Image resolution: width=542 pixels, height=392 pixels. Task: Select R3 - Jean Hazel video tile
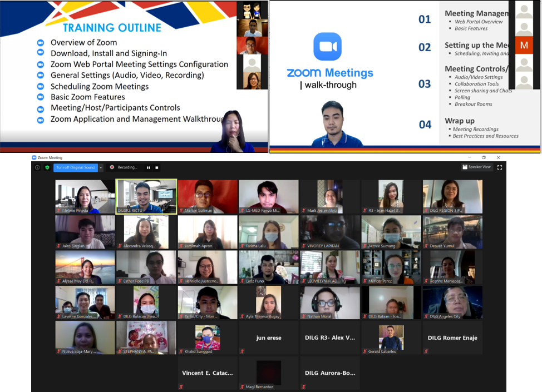pos(391,196)
